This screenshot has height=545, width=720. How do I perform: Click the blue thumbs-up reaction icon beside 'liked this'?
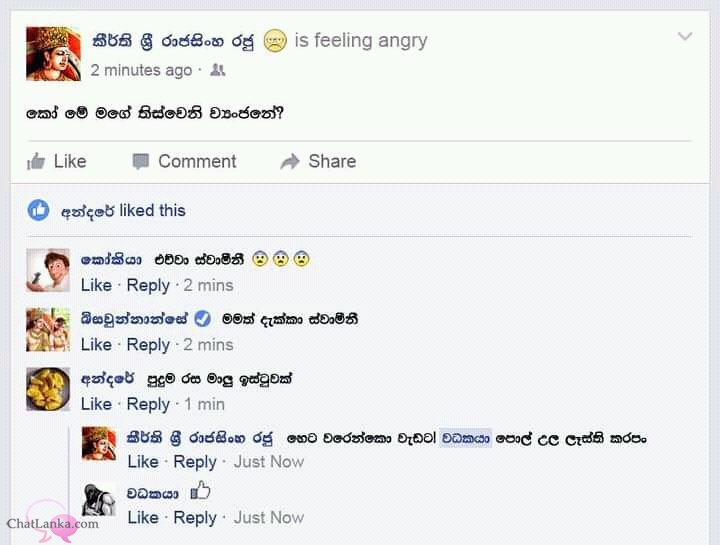(x=38, y=210)
